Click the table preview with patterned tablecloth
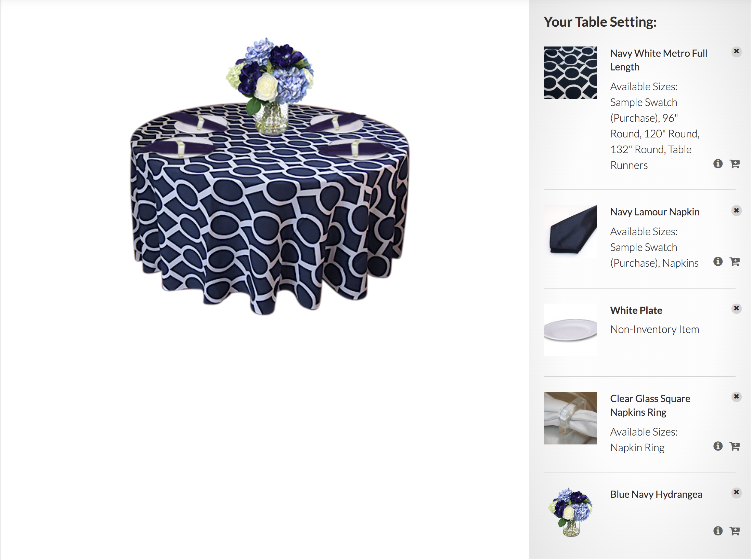Image resolution: width=752 pixels, height=560 pixels. (x=269, y=176)
